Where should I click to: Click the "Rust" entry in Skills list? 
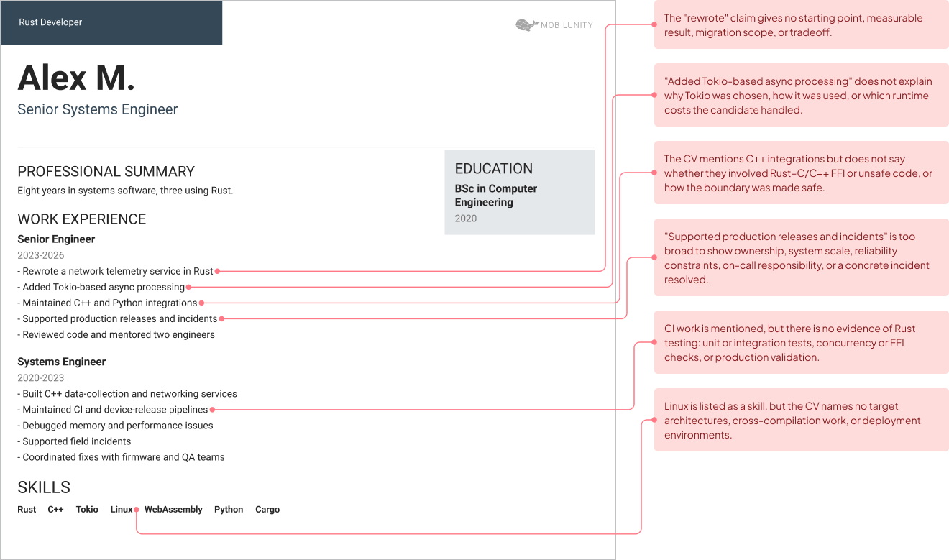coord(27,510)
